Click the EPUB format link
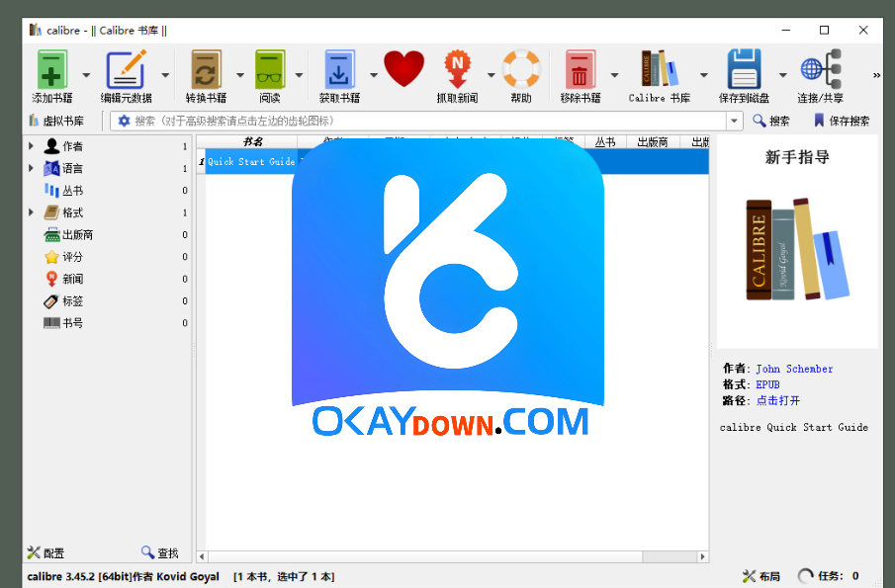This screenshot has height=588, width=895. (x=767, y=384)
